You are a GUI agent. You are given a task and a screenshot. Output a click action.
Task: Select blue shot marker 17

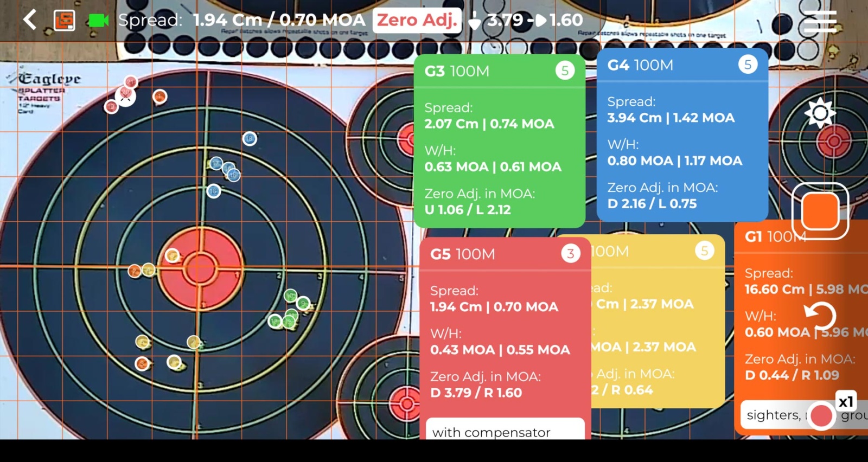(x=216, y=163)
